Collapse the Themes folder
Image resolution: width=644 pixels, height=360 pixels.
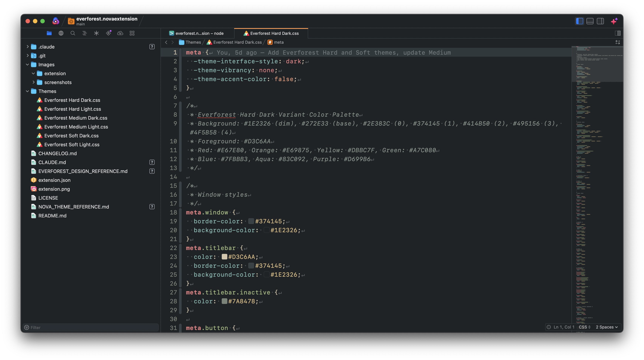pos(27,91)
